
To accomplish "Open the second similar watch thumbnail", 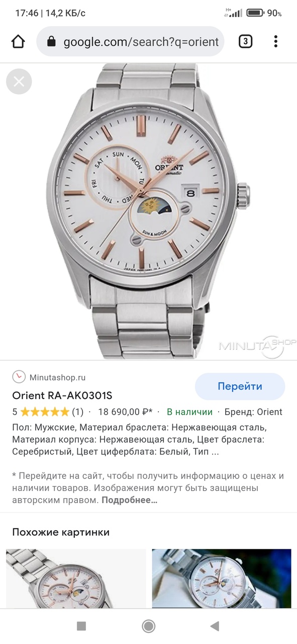I will coord(222,579).
